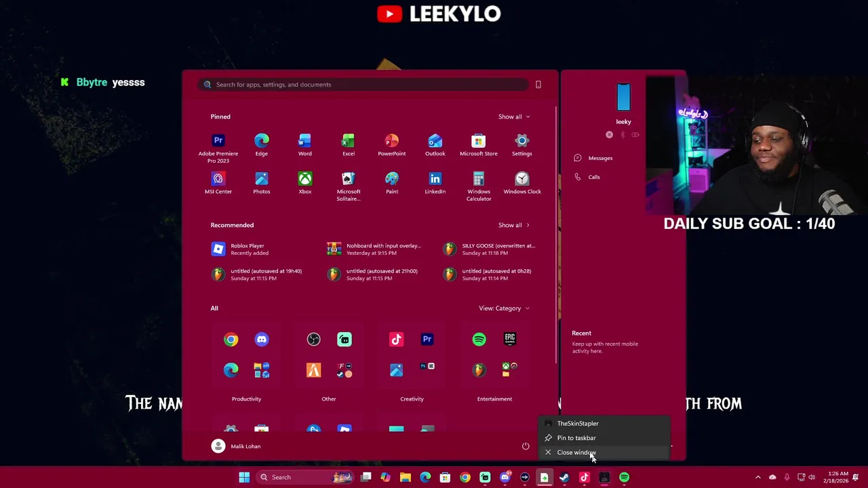Image resolution: width=868 pixels, height=488 pixels.
Task: Open LinkedIn pinned app
Action: [x=435, y=183]
